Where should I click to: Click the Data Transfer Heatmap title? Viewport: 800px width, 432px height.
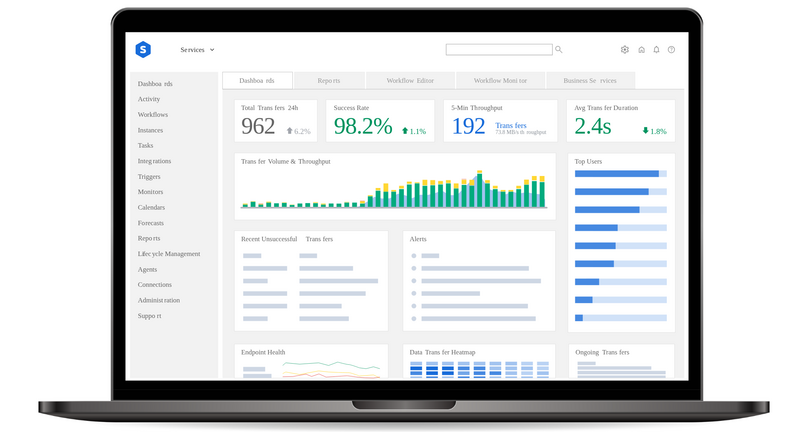point(442,352)
